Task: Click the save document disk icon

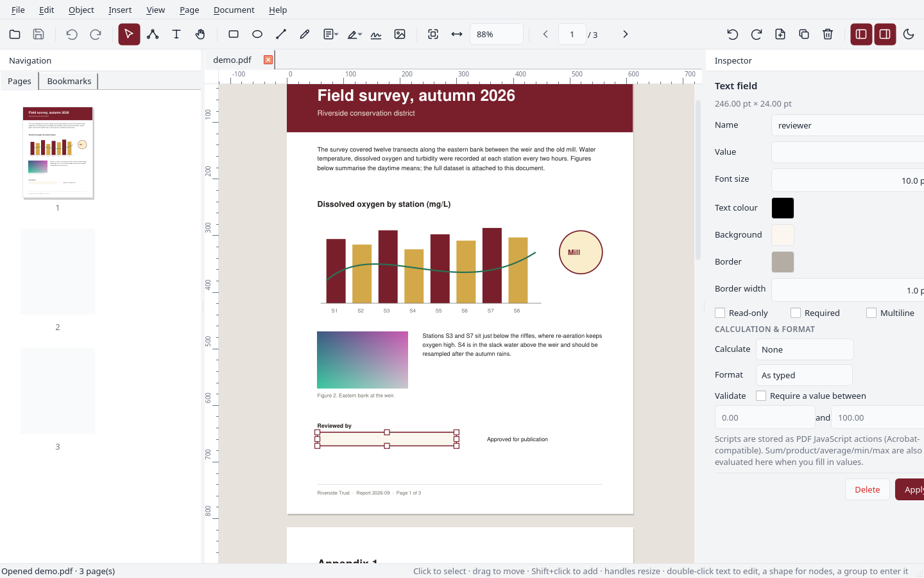Action: (x=38, y=34)
